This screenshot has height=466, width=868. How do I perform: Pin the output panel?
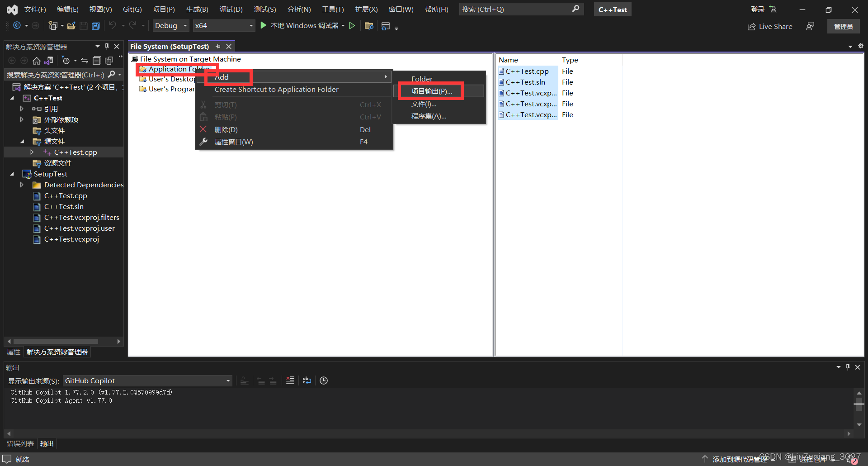click(x=848, y=367)
